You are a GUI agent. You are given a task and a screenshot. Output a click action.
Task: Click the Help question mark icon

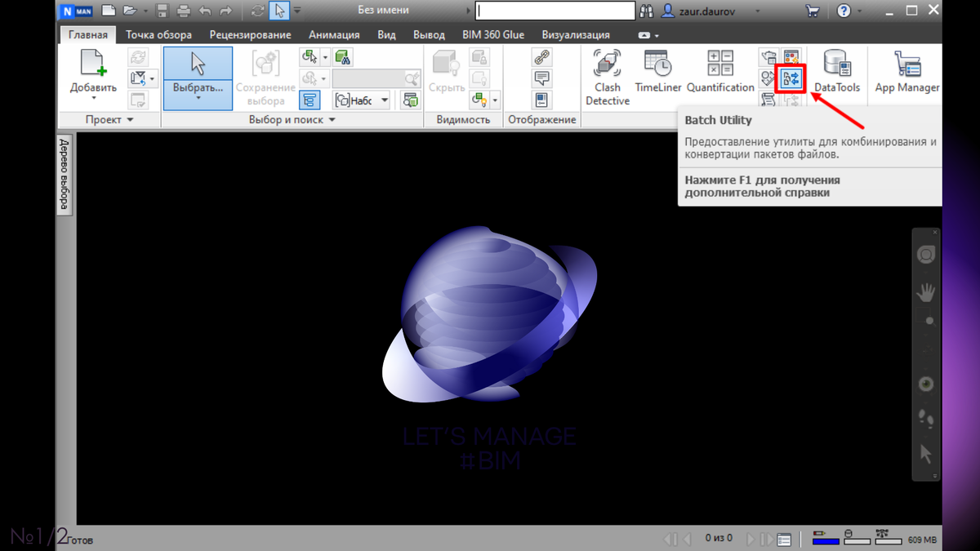(844, 11)
